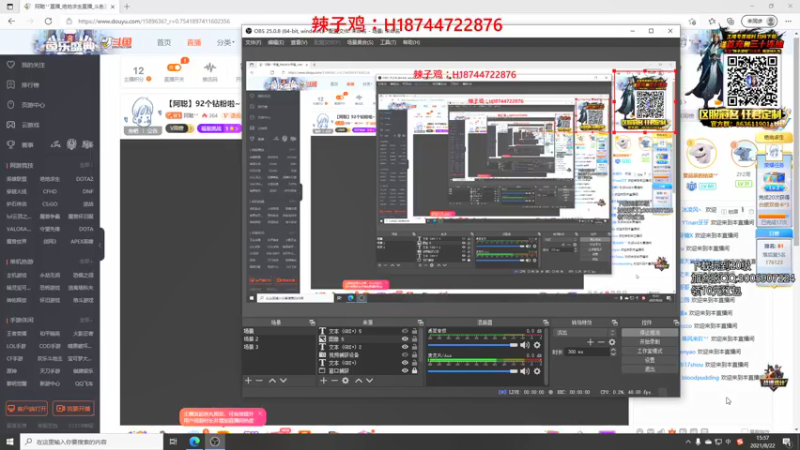800x450 pixels.
Task: Toggle lock on window capture source
Action: coord(414,370)
